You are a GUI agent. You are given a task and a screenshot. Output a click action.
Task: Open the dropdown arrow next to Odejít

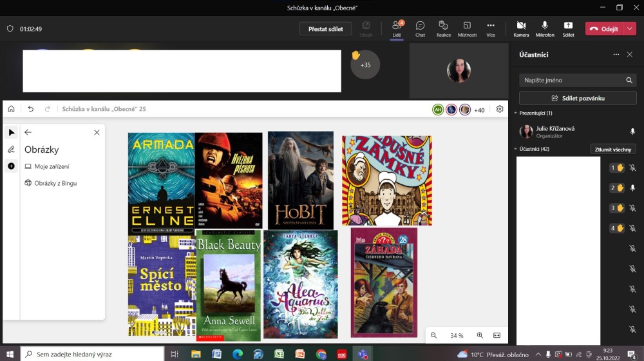coord(630,29)
